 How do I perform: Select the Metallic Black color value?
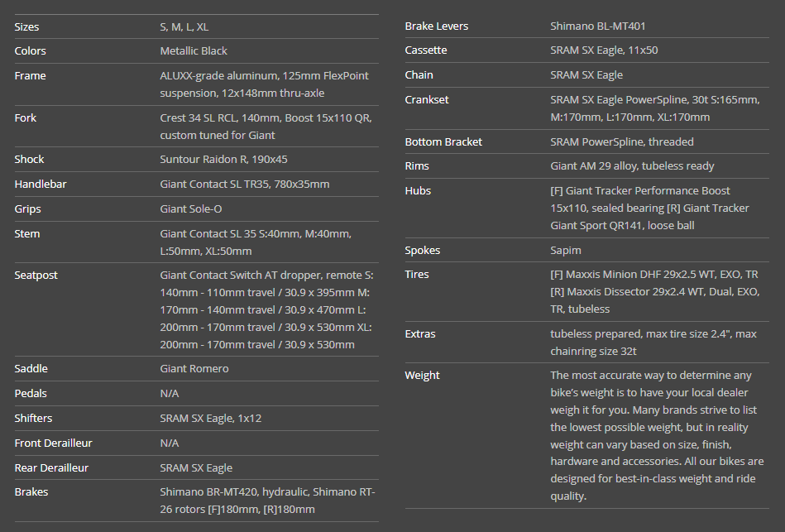click(x=194, y=51)
